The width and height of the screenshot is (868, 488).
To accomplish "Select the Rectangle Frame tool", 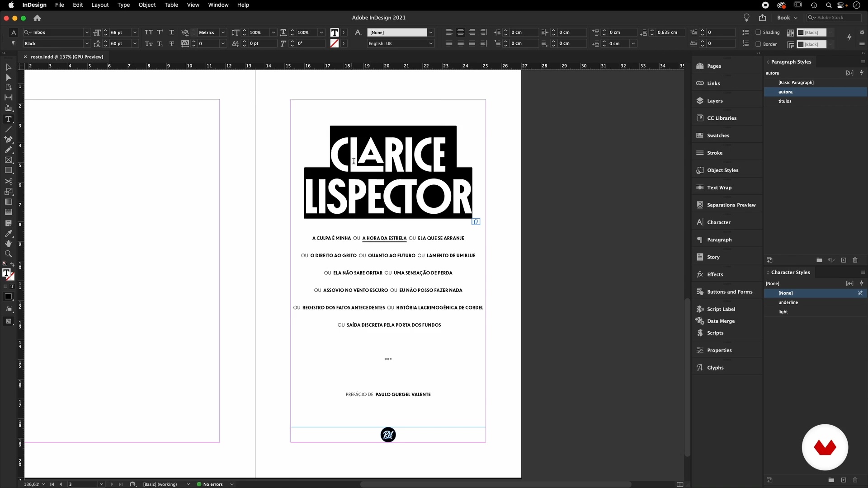I will (8, 160).
